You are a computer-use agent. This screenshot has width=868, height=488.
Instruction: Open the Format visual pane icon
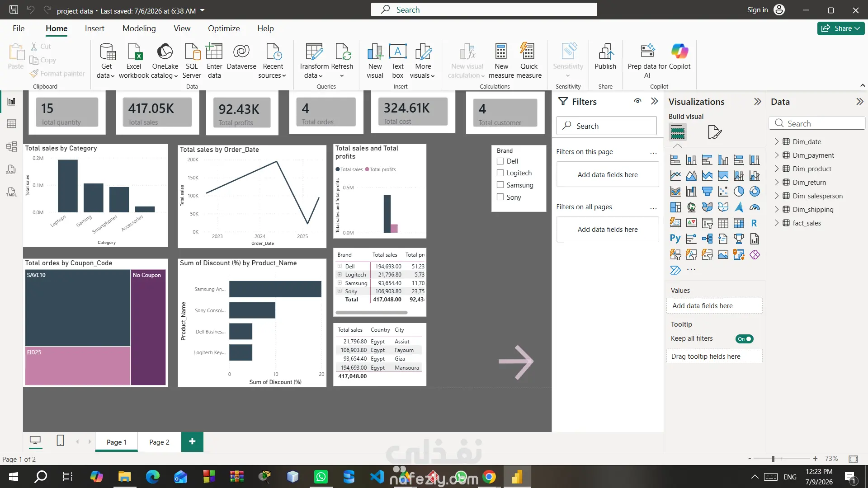(714, 132)
